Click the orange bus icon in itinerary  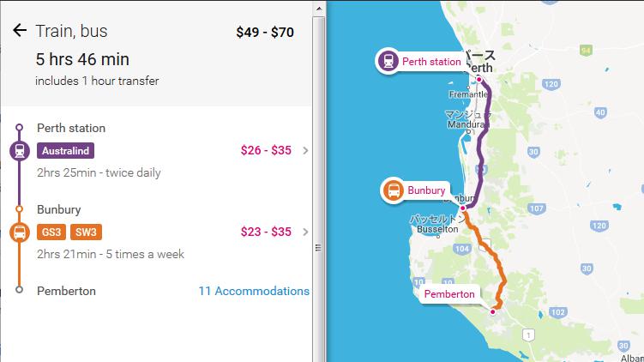point(20,232)
